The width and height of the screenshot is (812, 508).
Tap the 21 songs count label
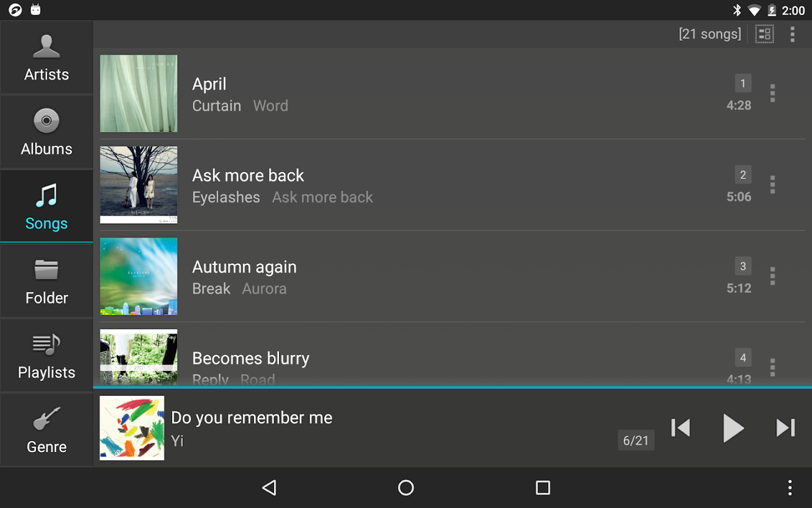(x=710, y=34)
